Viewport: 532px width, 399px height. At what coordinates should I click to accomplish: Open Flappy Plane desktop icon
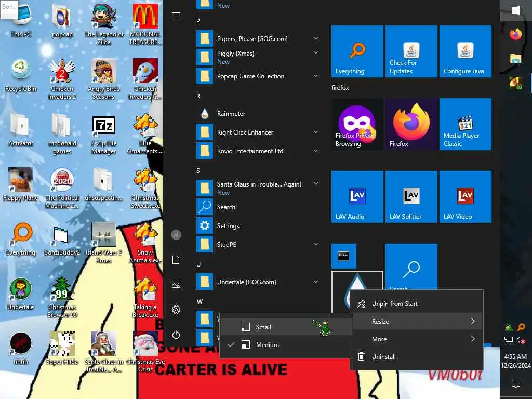(21, 184)
